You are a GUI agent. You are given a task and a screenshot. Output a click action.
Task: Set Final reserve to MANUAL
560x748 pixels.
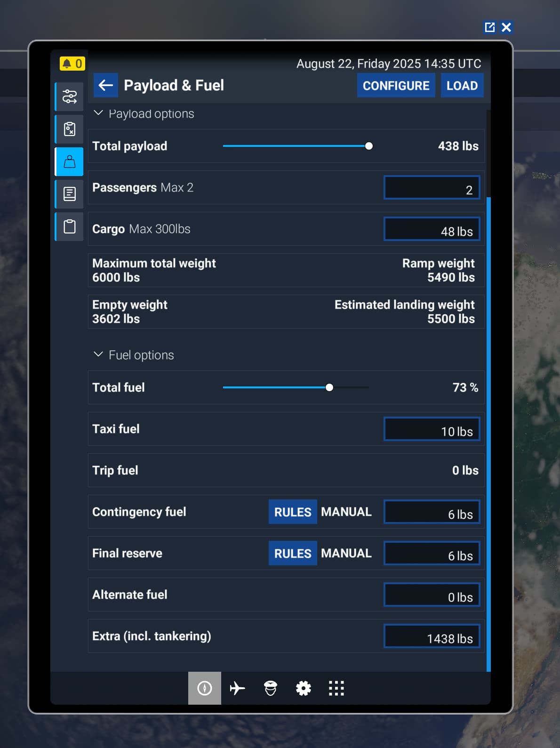click(346, 553)
